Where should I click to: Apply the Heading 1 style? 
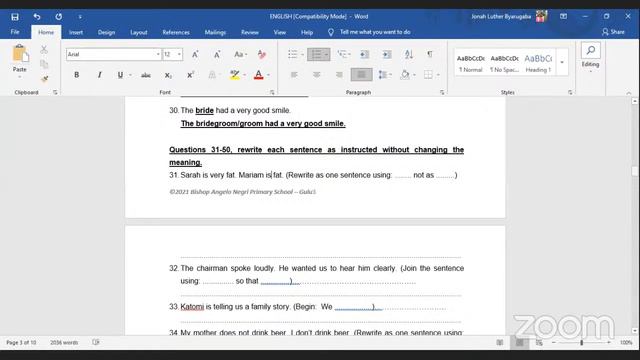click(x=538, y=64)
